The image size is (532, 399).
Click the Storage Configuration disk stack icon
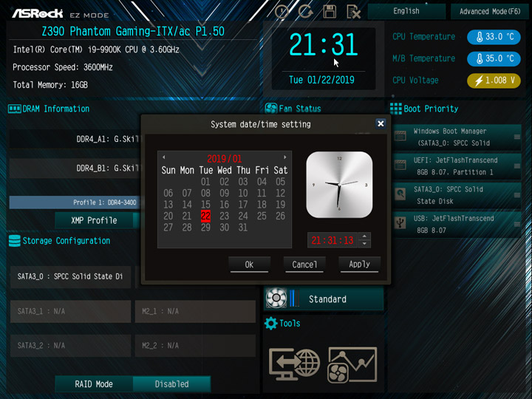coord(15,241)
